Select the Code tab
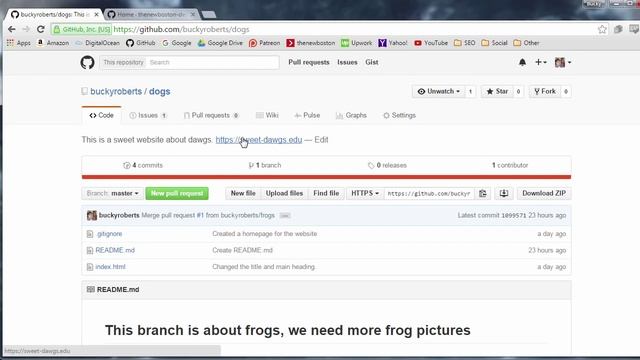Screen dimensions: 640x360 click(x=101, y=116)
